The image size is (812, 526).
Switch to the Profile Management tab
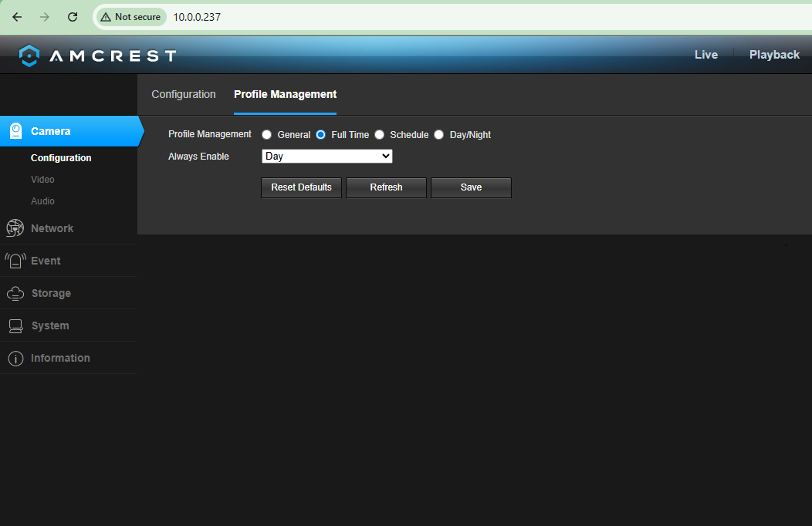point(286,94)
